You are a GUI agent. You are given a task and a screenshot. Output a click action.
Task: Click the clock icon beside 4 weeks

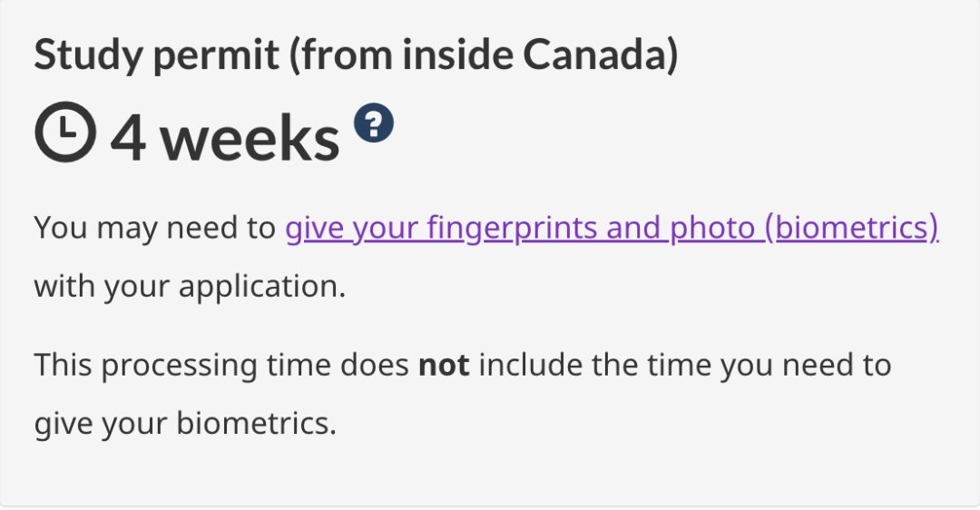coord(65,132)
